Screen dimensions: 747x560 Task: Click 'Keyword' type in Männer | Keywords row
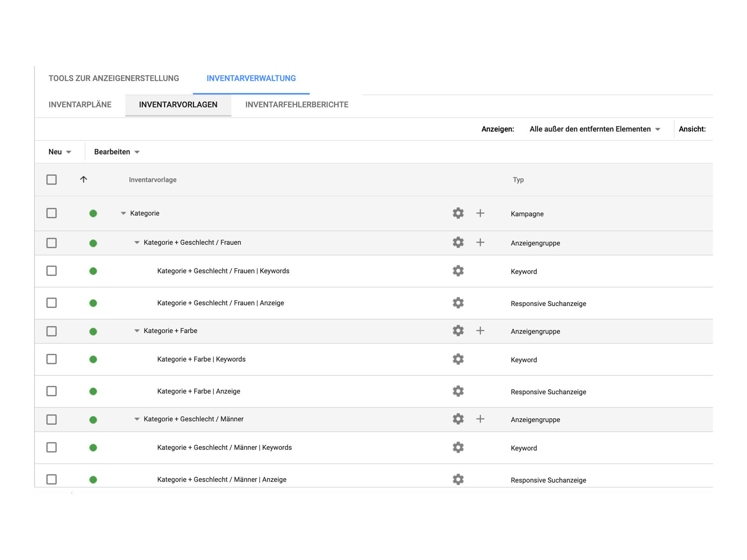coord(524,448)
